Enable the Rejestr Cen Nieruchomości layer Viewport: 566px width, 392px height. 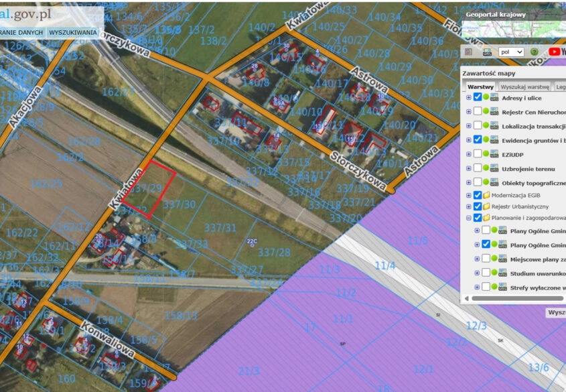478,111
